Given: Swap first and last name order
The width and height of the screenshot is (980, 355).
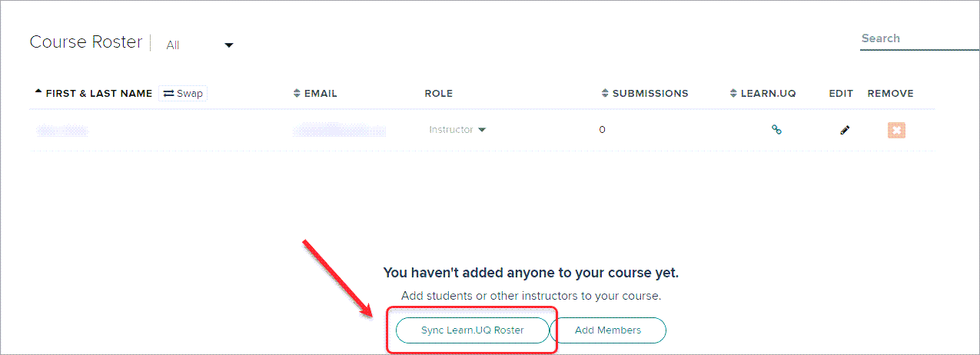Looking at the screenshot, I should (183, 94).
